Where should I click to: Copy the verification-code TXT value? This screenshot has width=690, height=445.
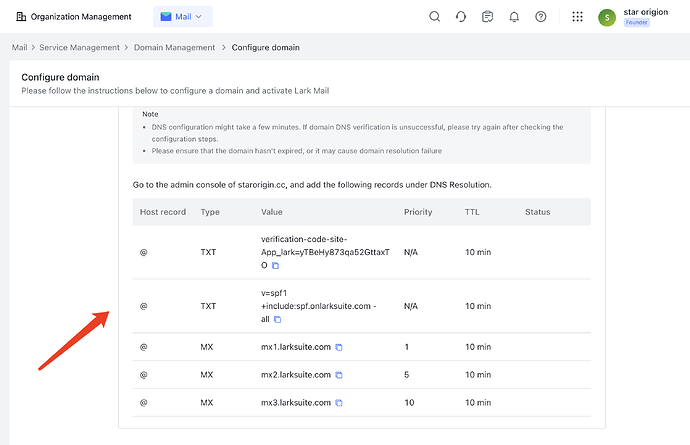pyautogui.click(x=275, y=265)
